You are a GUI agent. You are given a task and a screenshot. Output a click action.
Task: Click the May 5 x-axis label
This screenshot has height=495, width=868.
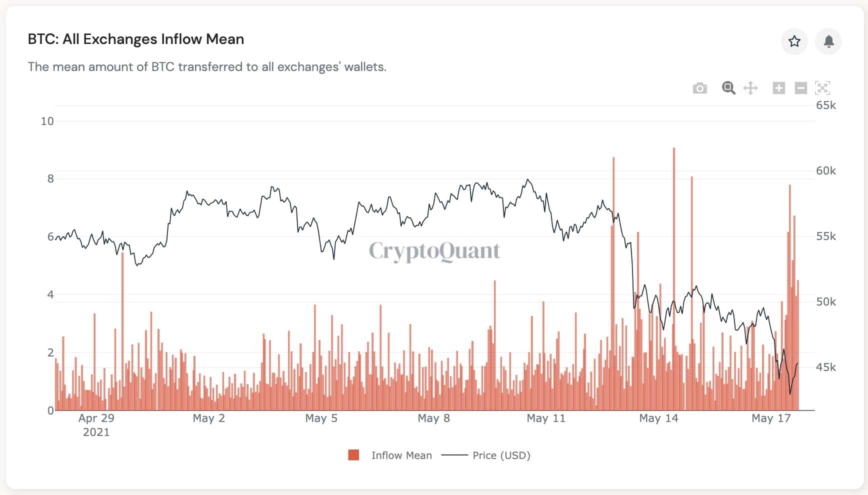tap(321, 418)
